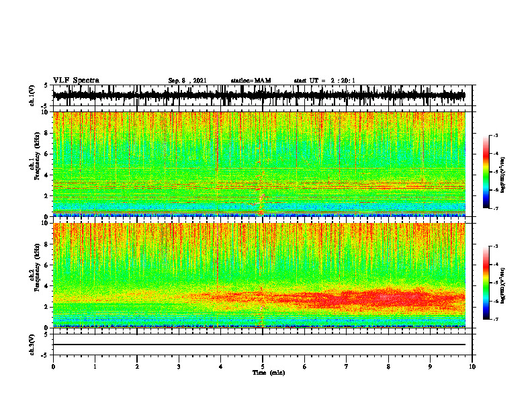Click time axis tick label 10

pyautogui.click(x=472, y=367)
